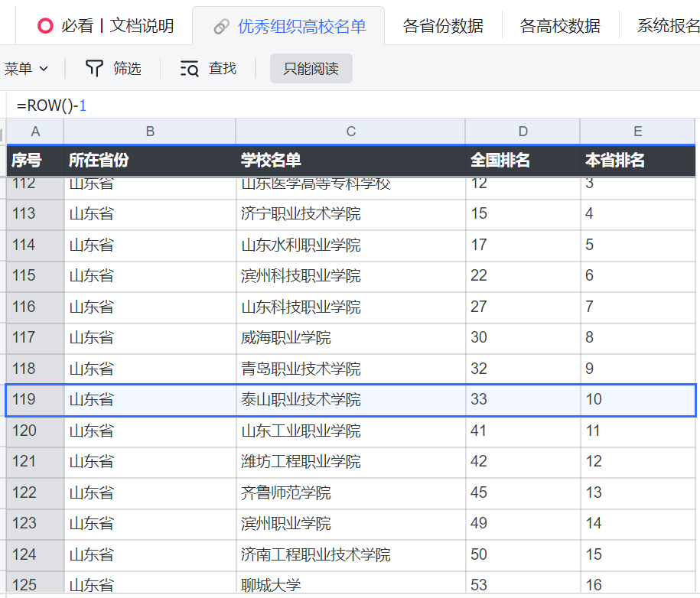Click the link icon on 优秀组织高校名单 tab

tap(221, 27)
